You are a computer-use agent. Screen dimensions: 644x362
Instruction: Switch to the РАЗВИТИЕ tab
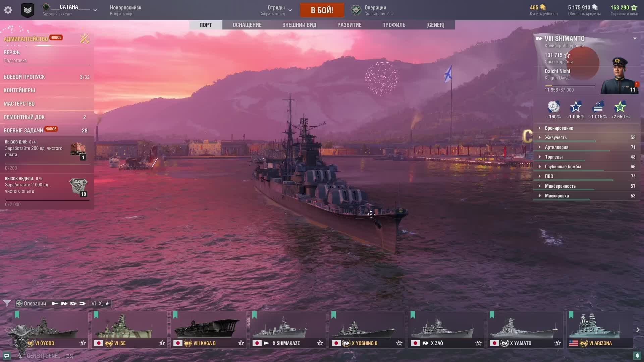click(349, 25)
